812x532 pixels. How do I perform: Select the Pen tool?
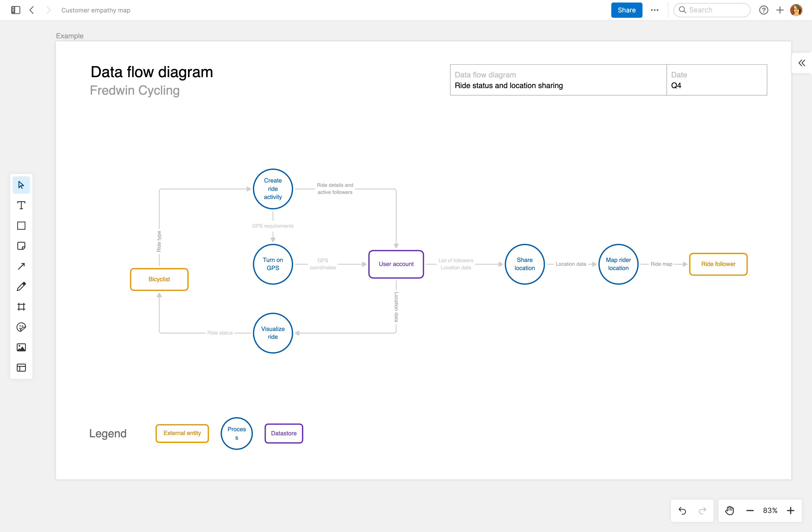tap(21, 286)
